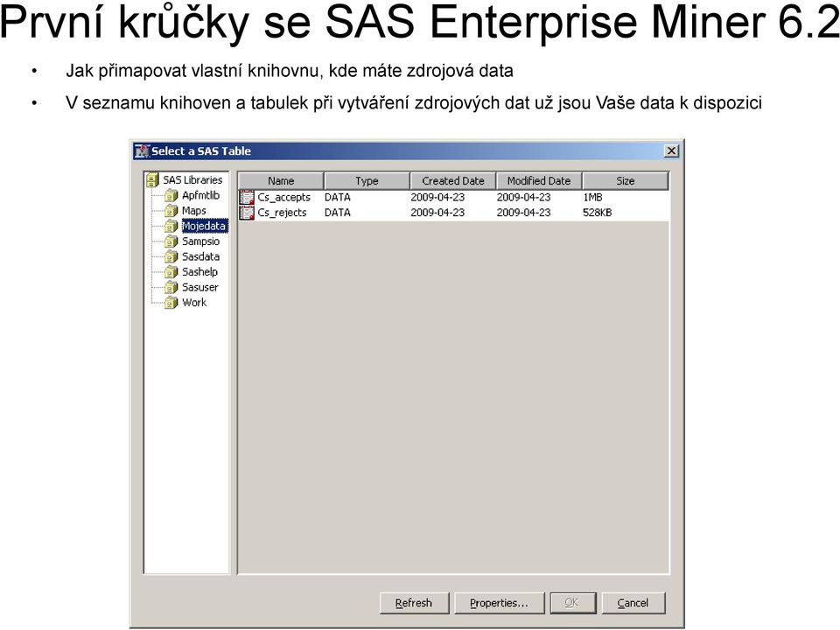Select the Maps library label
Image resolution: width=840 pixels, height=630 pixels.
194,211
